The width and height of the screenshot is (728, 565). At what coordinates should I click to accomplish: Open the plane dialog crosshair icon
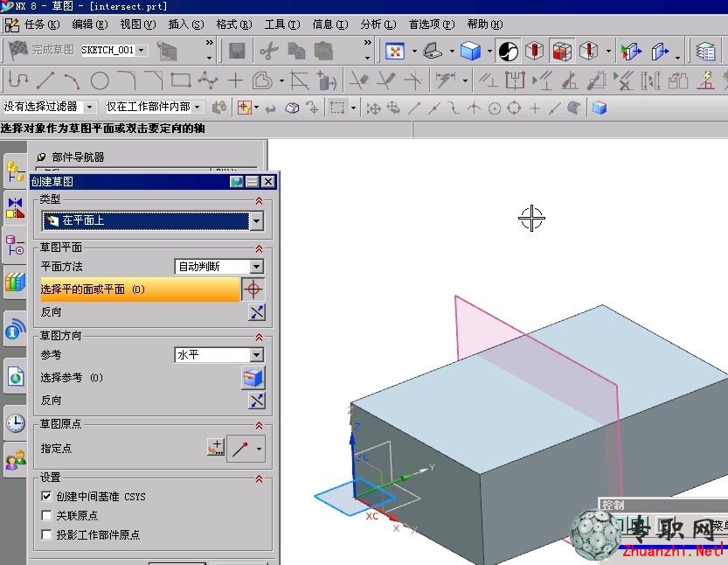click(253, 289)
